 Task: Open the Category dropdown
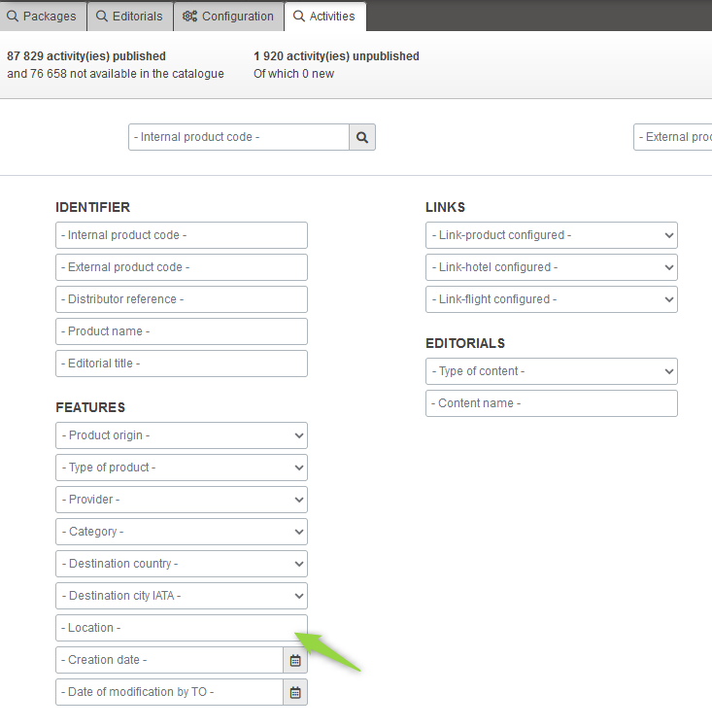point(182,532)
